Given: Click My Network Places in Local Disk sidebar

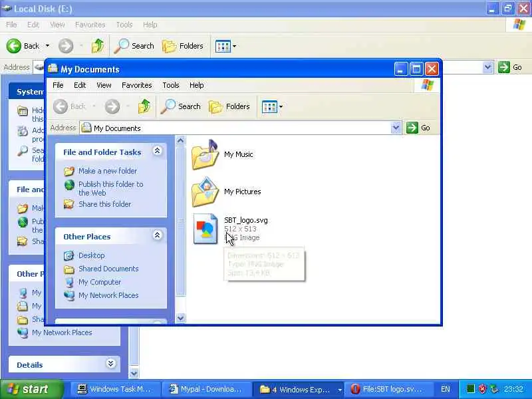Looking at the screenshot, I should pyautogui.click(x=62, y=332).
